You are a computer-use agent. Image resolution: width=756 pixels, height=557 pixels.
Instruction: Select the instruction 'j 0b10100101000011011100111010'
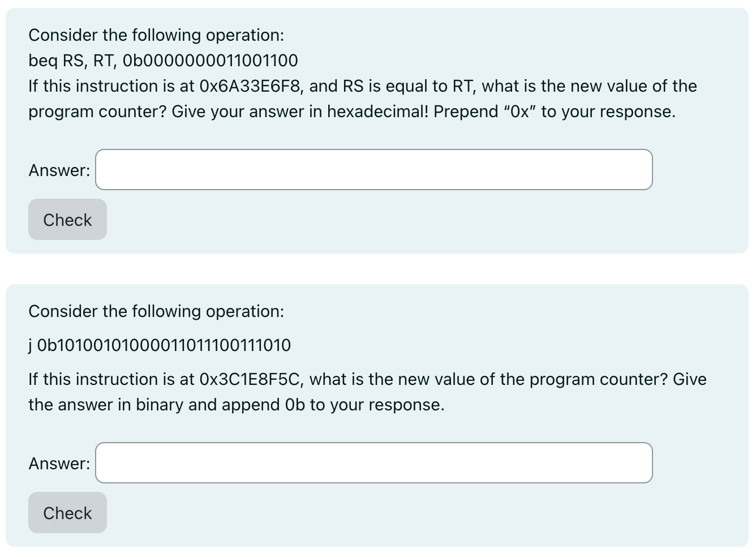click(x=160, y=345)
